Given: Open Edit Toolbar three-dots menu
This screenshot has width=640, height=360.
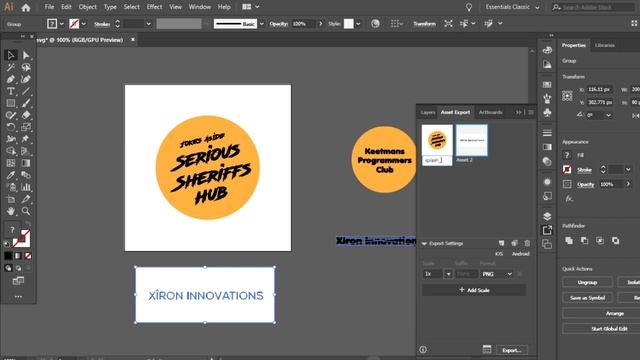Looking at the screenshot, I should 18,297.
